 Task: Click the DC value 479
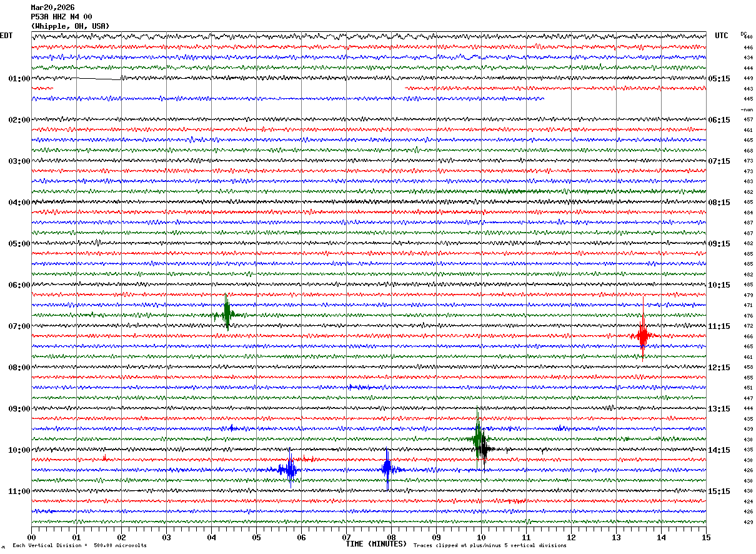749,295
